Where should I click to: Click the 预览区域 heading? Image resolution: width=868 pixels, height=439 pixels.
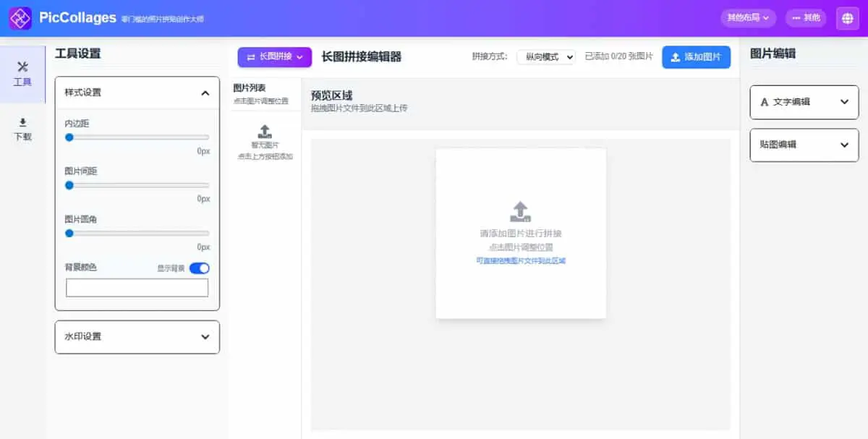coord(331,95)
